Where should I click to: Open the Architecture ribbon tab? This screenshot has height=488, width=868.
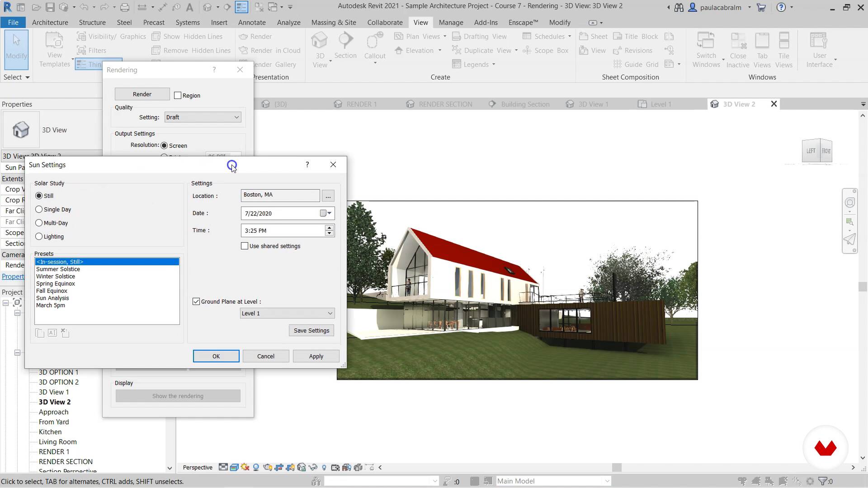(x=50, y=22)
